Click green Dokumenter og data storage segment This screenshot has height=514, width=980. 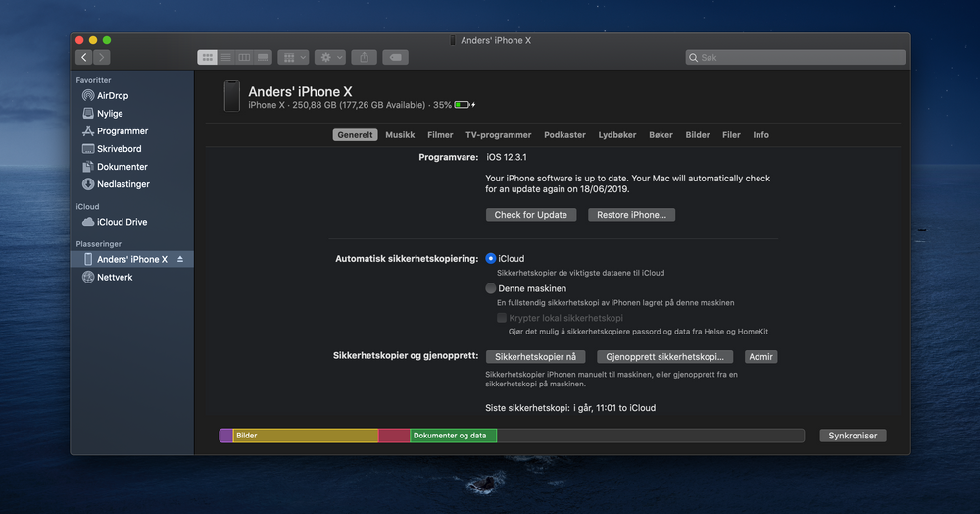click(453, 436)
